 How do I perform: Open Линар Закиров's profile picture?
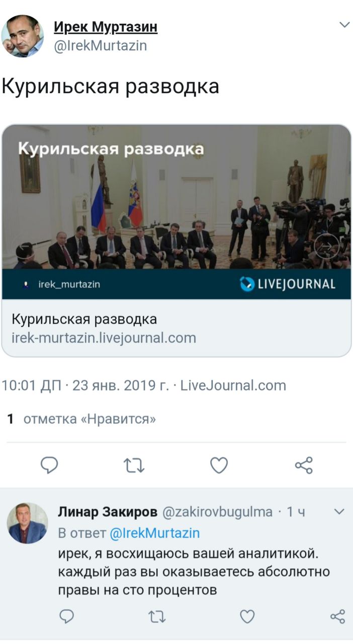(x=28, y=523)
